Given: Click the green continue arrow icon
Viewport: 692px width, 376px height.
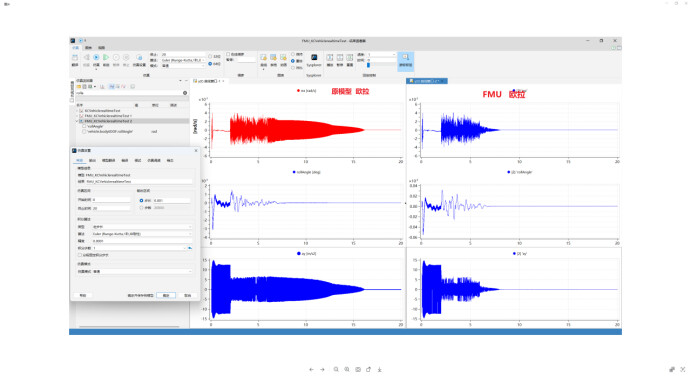Looking at the screenshot, I should pyautogui.click(x=106, y=57).
